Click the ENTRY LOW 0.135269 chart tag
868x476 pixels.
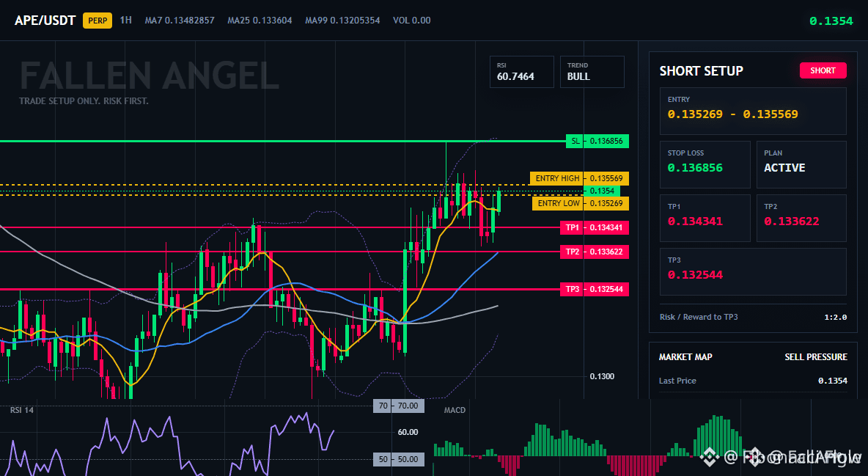(x=580, y=203)
